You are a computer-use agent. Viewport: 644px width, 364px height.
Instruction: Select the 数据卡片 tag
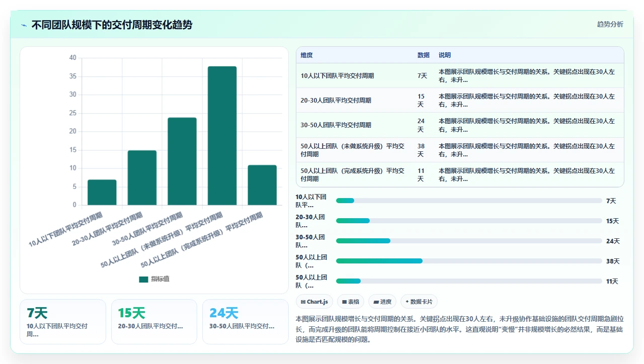tap(419, 302)
